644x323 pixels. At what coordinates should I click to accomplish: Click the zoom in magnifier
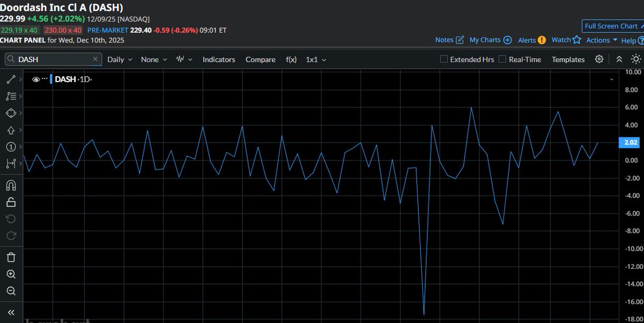coord(11,274)
